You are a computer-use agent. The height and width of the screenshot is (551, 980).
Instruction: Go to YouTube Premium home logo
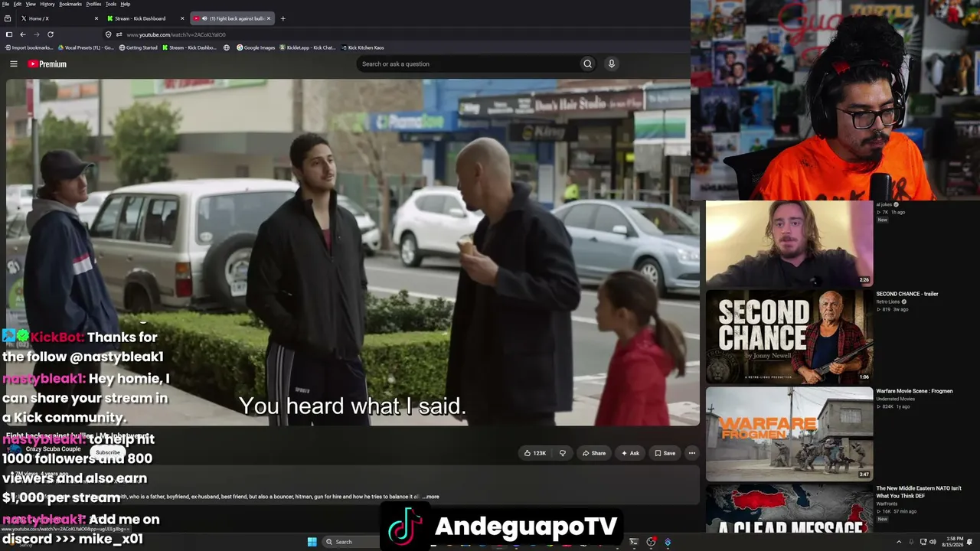tap(47, 64)
